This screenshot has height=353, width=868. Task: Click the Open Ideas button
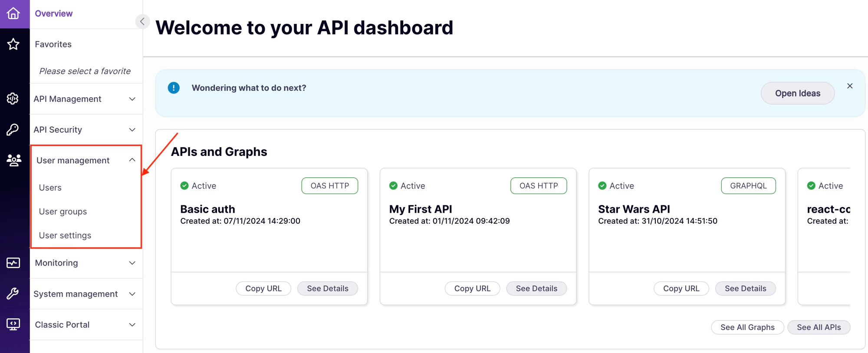point(797,93)
